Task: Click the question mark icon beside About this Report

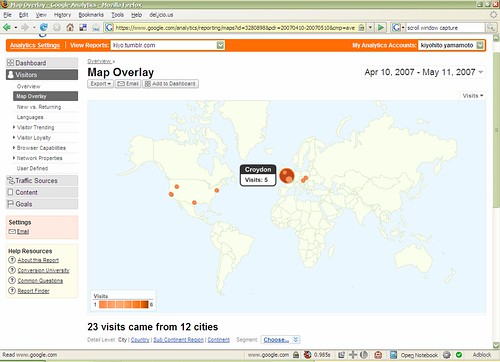Action: click(x=12, y=260)
